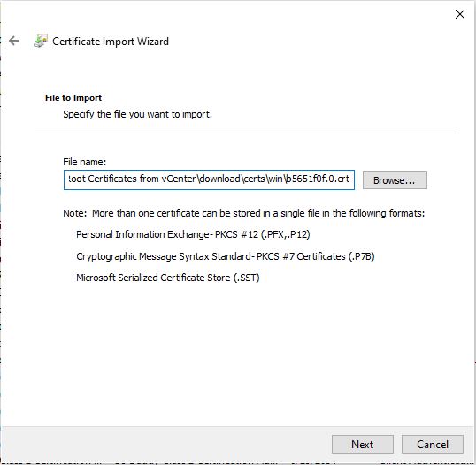This screenshot has height=465, width=476.
Task: Click 'oot Certificates' at the path field start
Action: tap(103, 179)
